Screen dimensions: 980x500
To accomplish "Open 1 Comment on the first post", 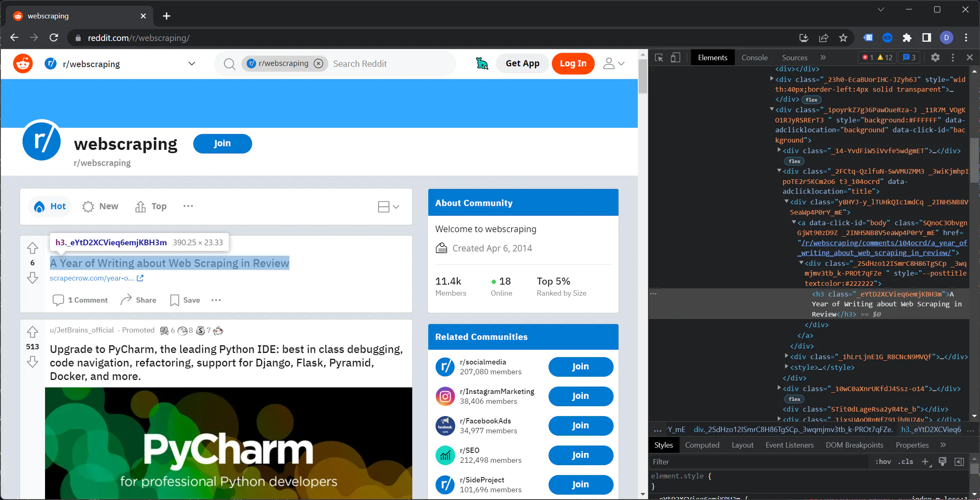I will [80, 300].
